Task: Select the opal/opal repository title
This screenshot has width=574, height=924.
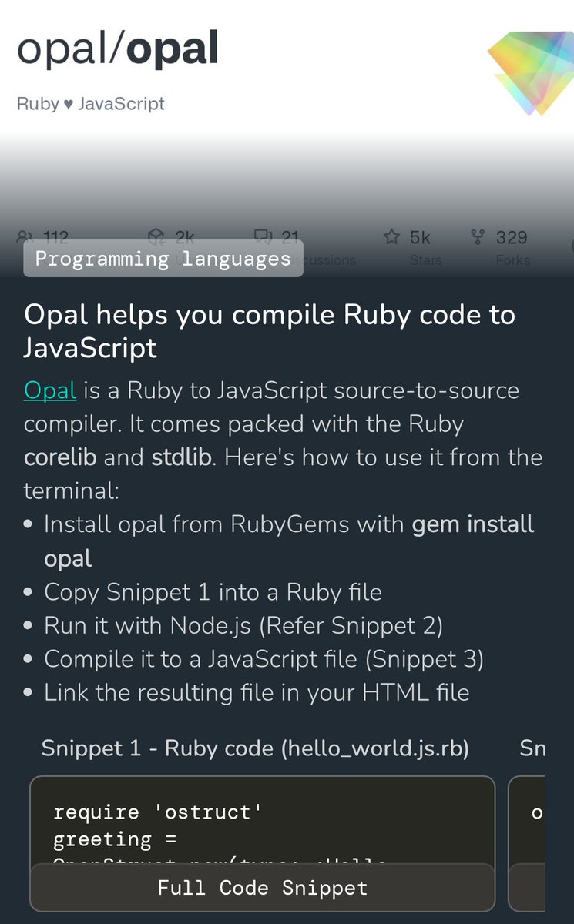Action: (118, 49)
